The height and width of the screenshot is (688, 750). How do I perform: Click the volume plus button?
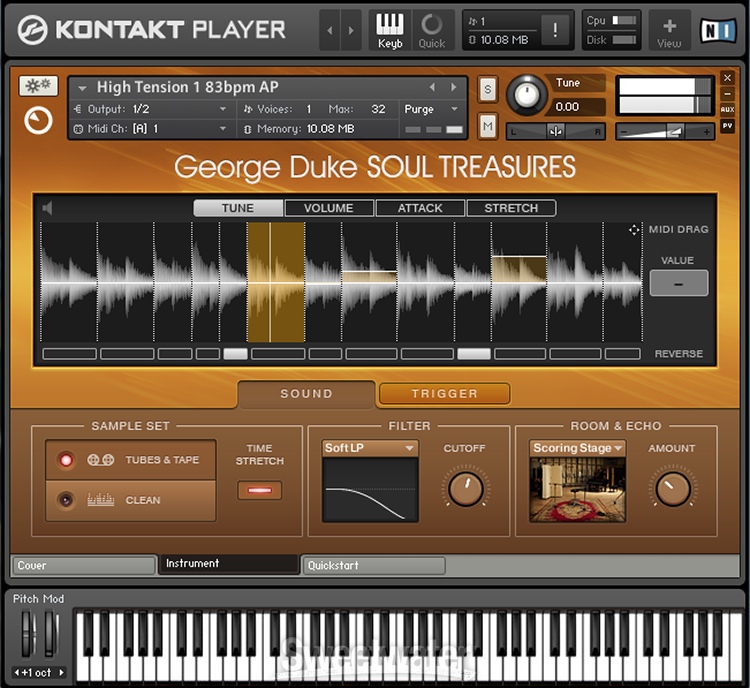[706, 132]
